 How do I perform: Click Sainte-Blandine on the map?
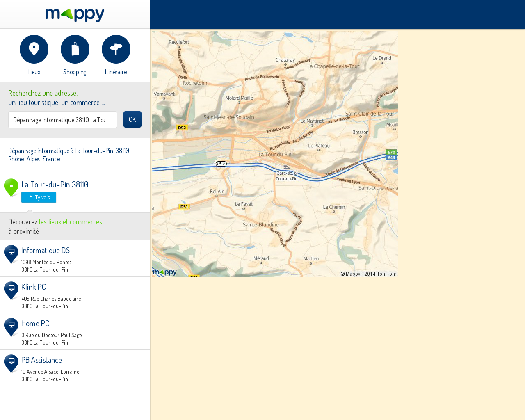point(261,225)
